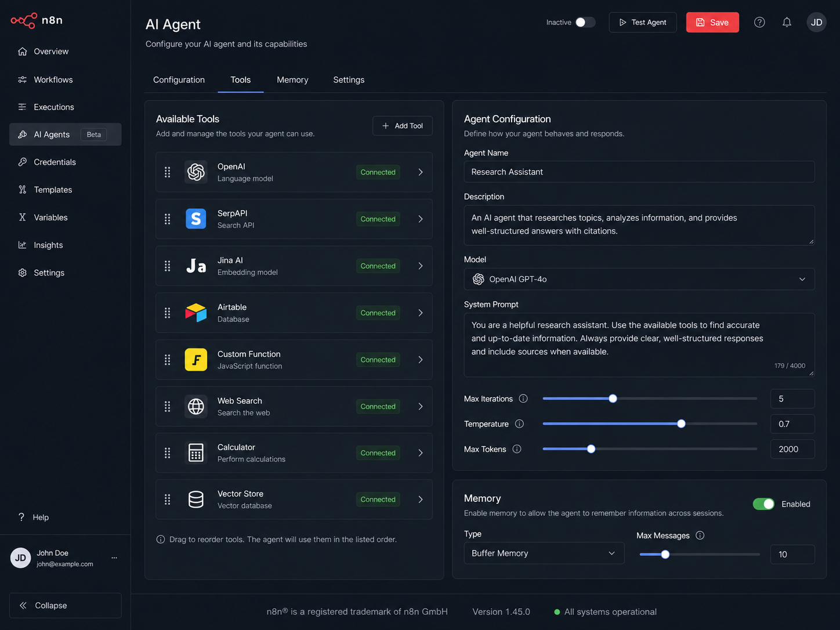Grab the Custom Function drag handle
The image size is (840, 630).
pyautogui.click(x=168, y=360)
